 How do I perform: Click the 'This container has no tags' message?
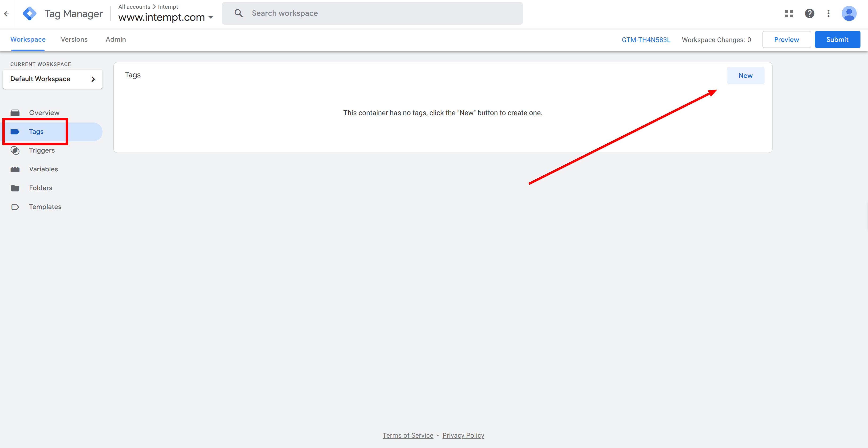pyautogui.click(x=442, y=113)
